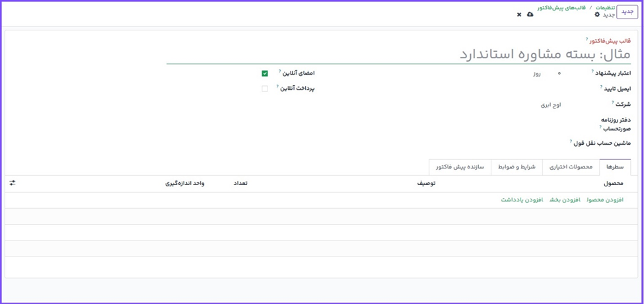This screenshot has height=304, width=644.
Task: Switch to the محصولات اختیاری tab
Action: tap(571, 167)
